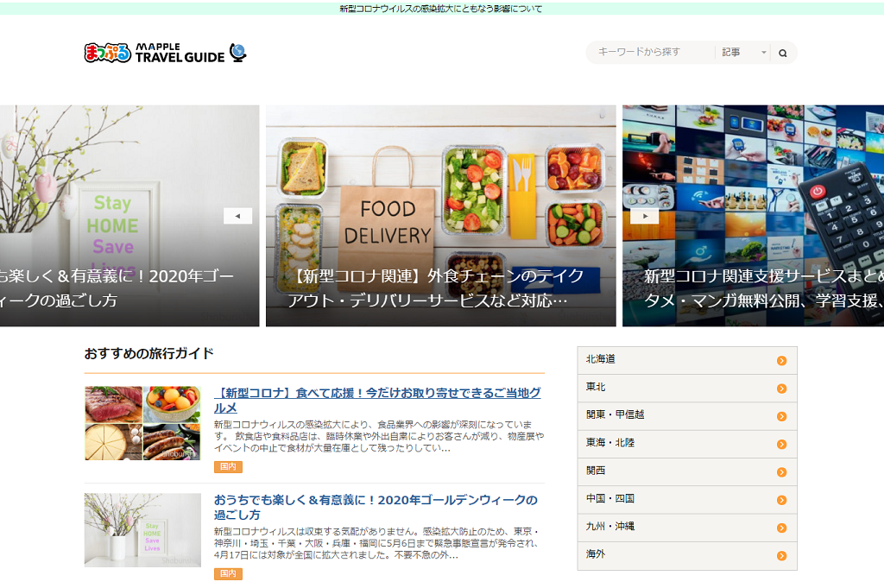The image size is (884, 588).
Task: Click the orange arrow beside 北海道
Action: coord(781,361)
